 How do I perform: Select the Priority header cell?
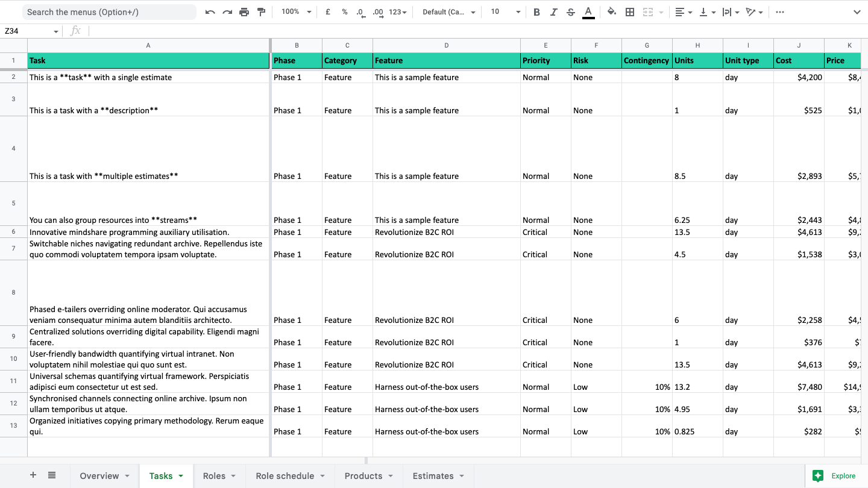[546, 60]
